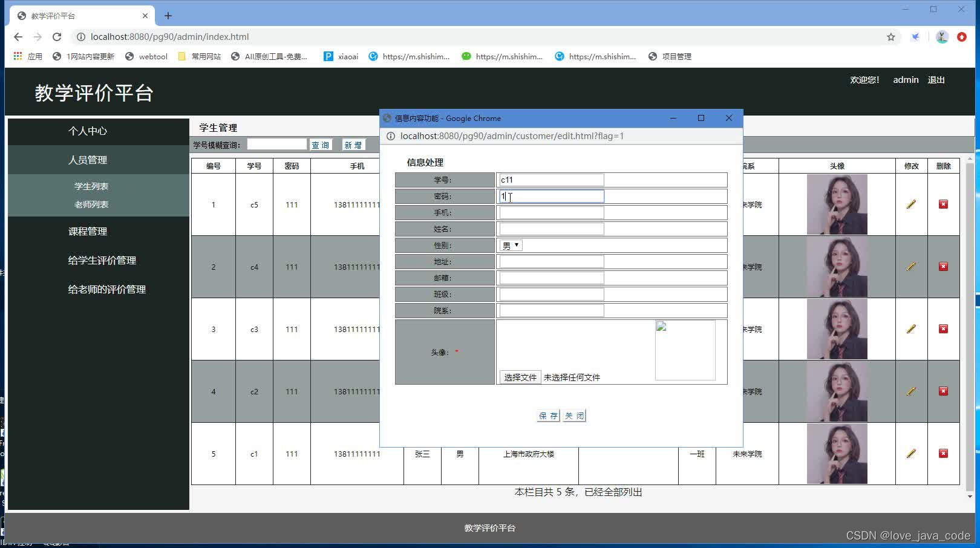Click 退出 to log out
Screen dimensions: 980x548
coord(935,79)
